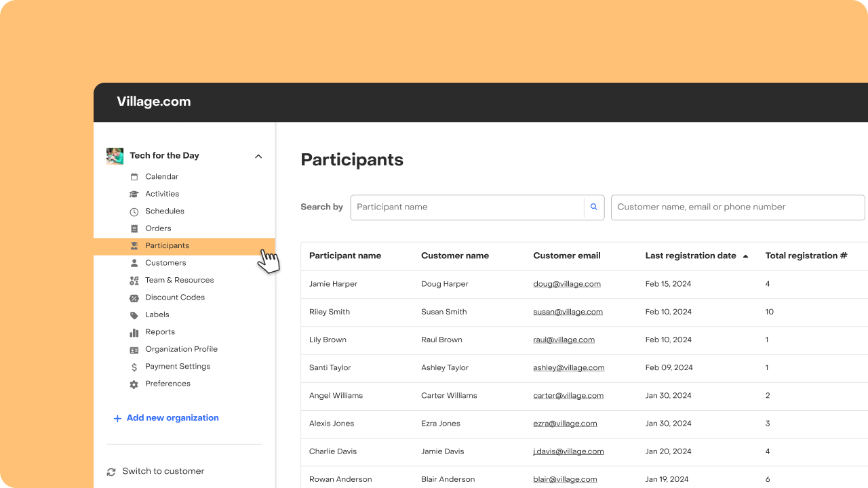Screen dimensions: 868x488
Task: Click the Discount Codes percent icon
Action: point(134,298)
